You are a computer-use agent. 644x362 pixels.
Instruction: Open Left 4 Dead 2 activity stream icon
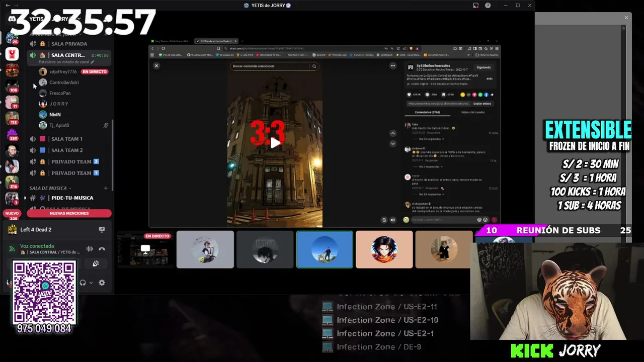[102, 230]
